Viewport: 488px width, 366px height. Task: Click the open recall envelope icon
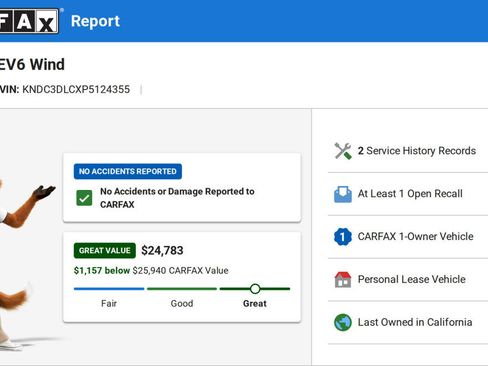pyautogui.click(x=343, y=194)
